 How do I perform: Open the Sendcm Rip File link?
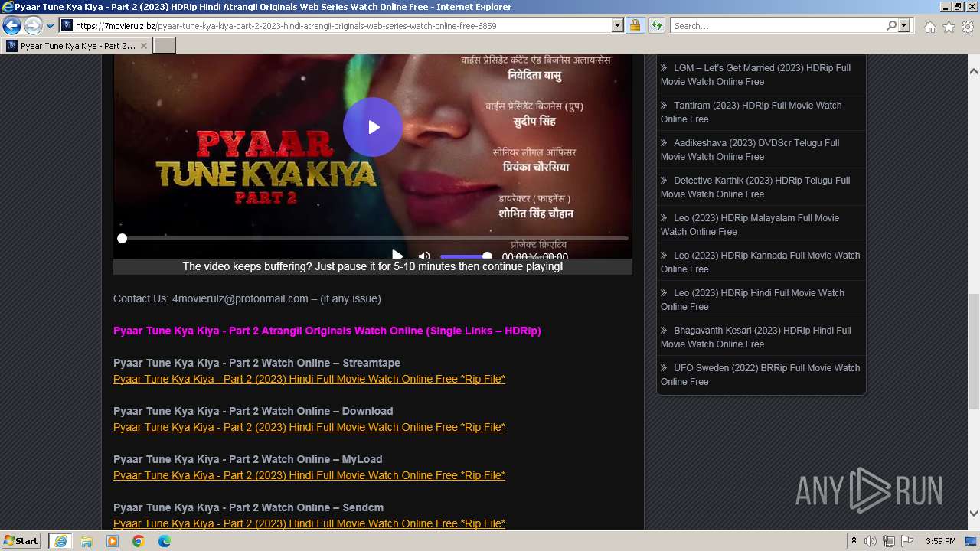(309, 523)
